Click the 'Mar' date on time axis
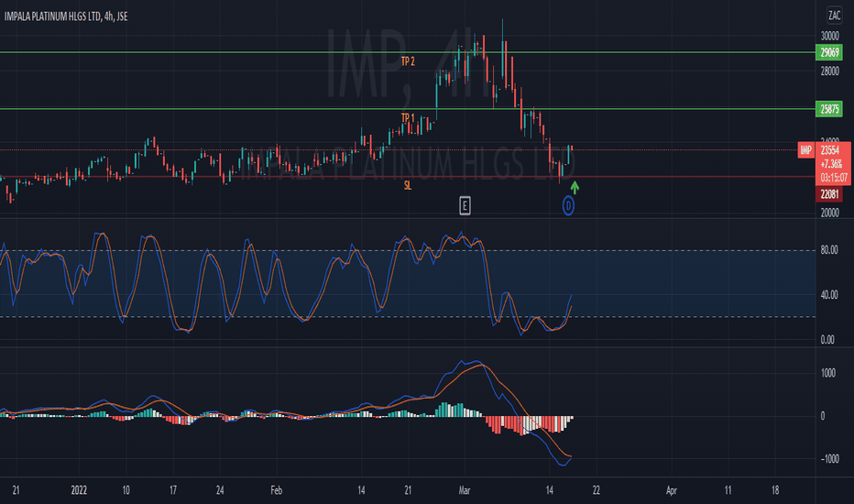This screenshot has height=504, width=854. [465, 490]
